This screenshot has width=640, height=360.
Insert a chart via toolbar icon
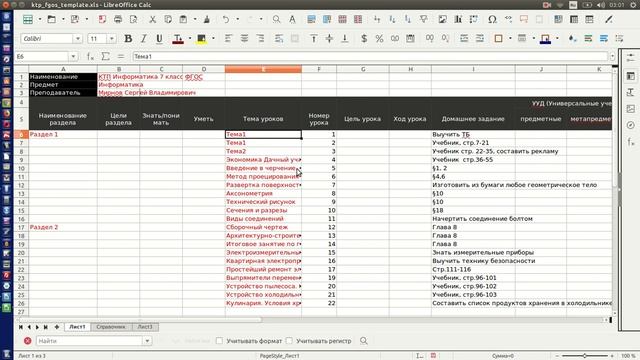[458, 19]
